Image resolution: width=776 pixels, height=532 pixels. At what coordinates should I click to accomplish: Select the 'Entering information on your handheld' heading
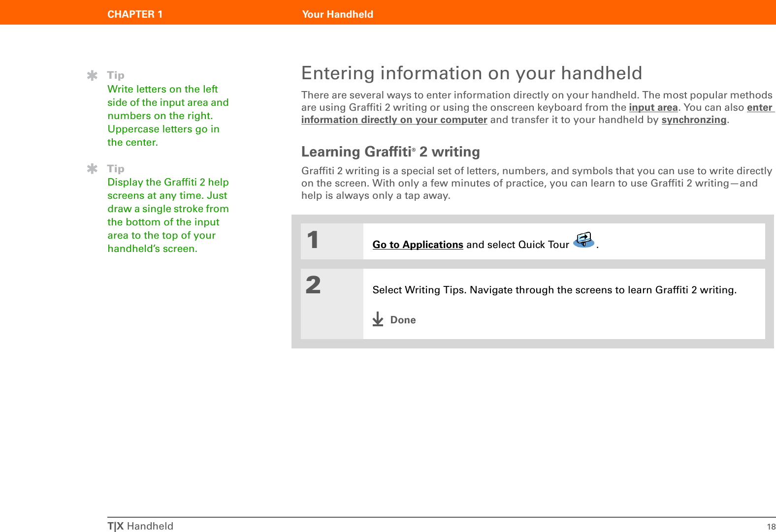(x=472, y=73)
